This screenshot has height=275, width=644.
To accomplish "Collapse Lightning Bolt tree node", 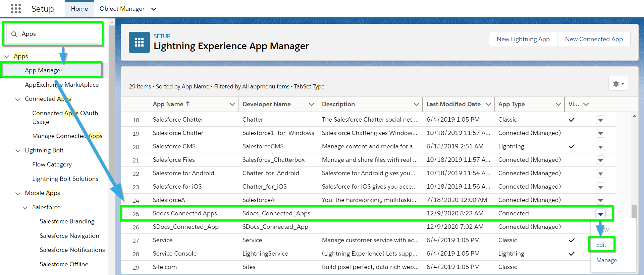I will click(x=18, y=151).
